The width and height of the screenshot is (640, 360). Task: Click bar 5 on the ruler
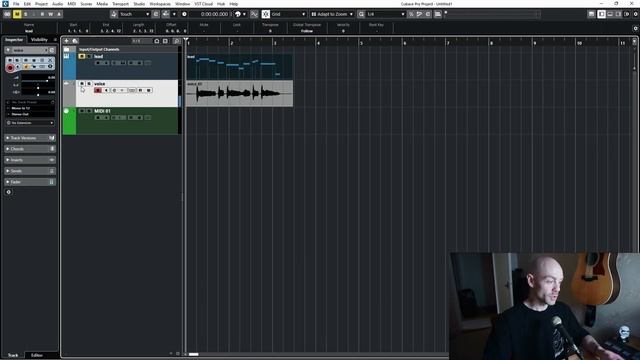[x=362, y=42]
